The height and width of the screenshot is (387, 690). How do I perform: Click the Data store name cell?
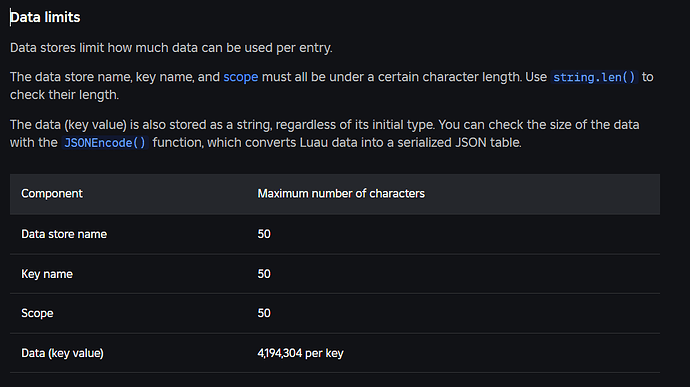point(64,234)
